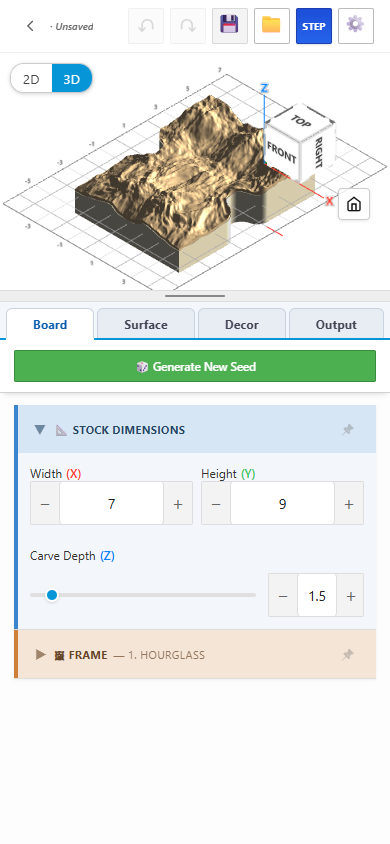Click Generate New Seed button

click(x=195, y=367)
